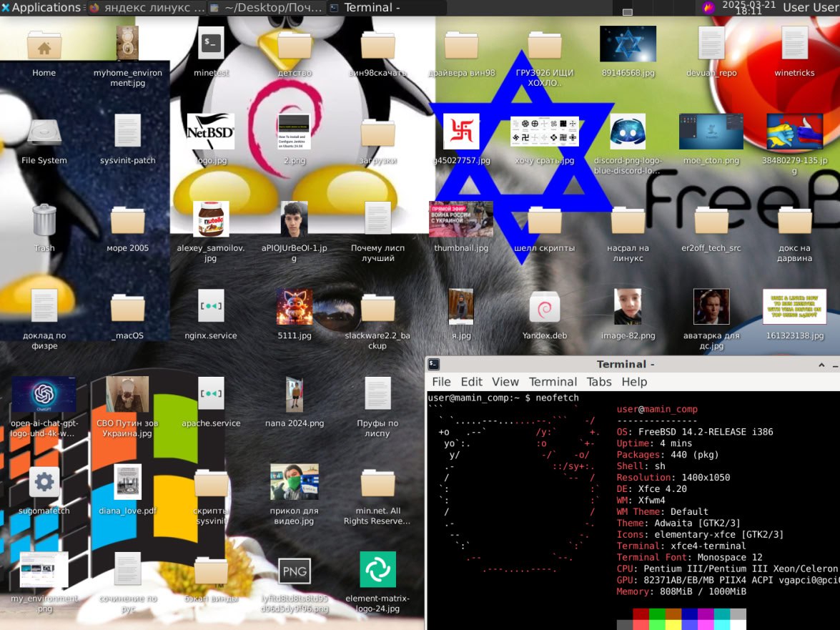Open my_environment.png thumbnail
The image size is (840, 630).
[44, 569]
